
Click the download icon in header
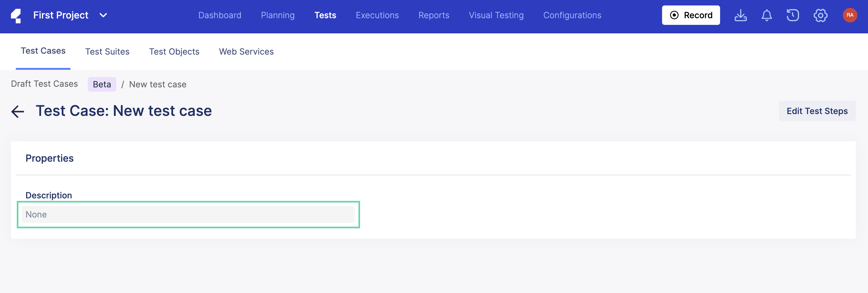(740, 15)
